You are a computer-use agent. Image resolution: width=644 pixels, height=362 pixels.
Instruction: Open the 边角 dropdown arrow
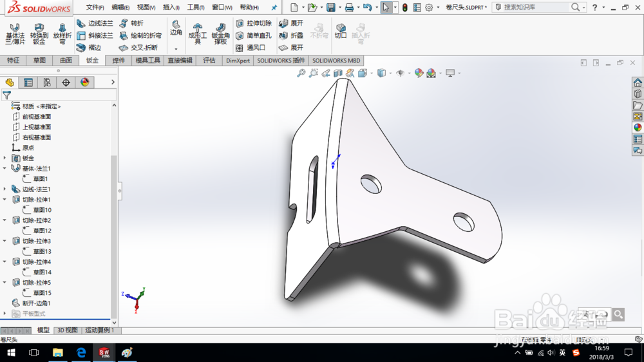(x=176, y=49)
